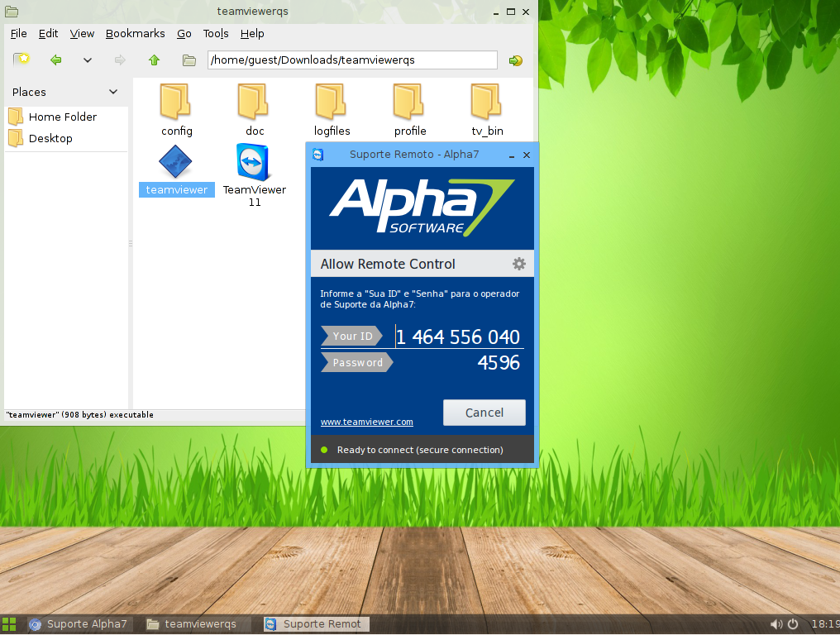840x635 pixels.
Task: Select the logfiles folder icon
Action: (x=331, y=101)
